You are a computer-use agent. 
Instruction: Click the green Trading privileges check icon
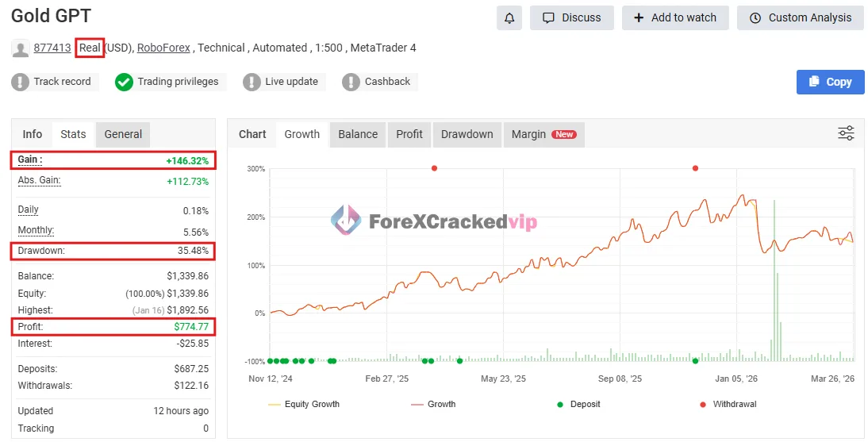124,82
